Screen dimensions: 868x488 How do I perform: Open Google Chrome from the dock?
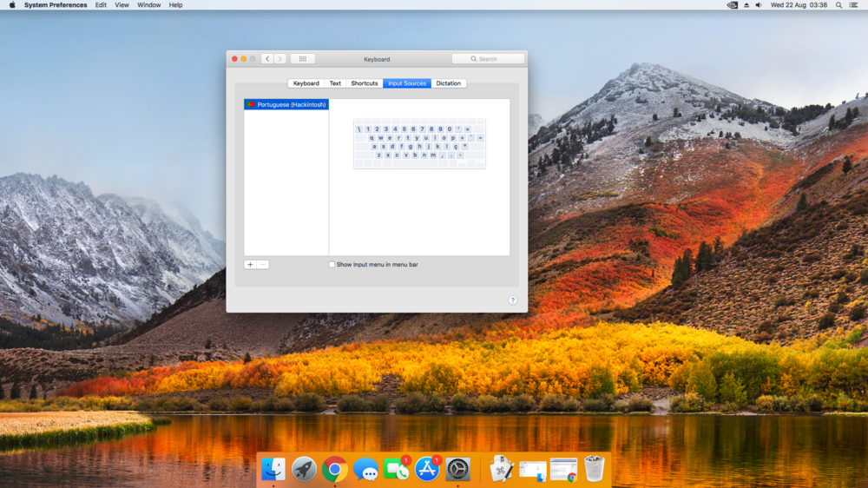[334, 469]
